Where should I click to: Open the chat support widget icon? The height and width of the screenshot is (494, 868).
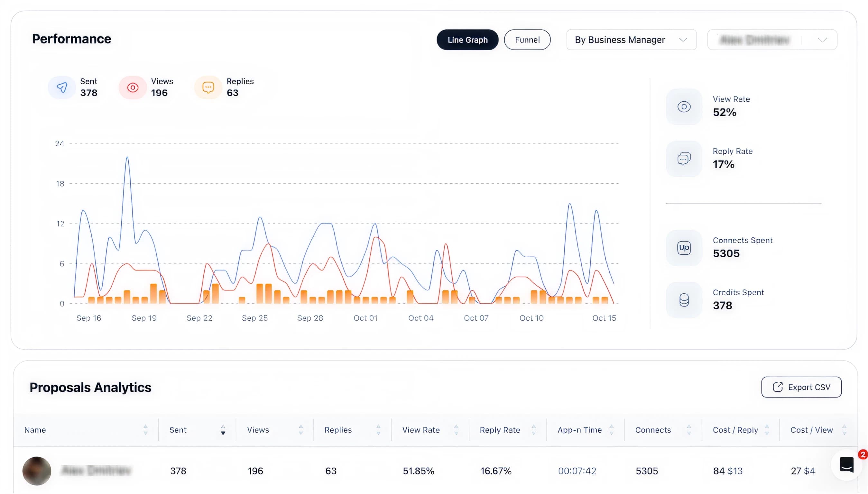coord(846,464)
